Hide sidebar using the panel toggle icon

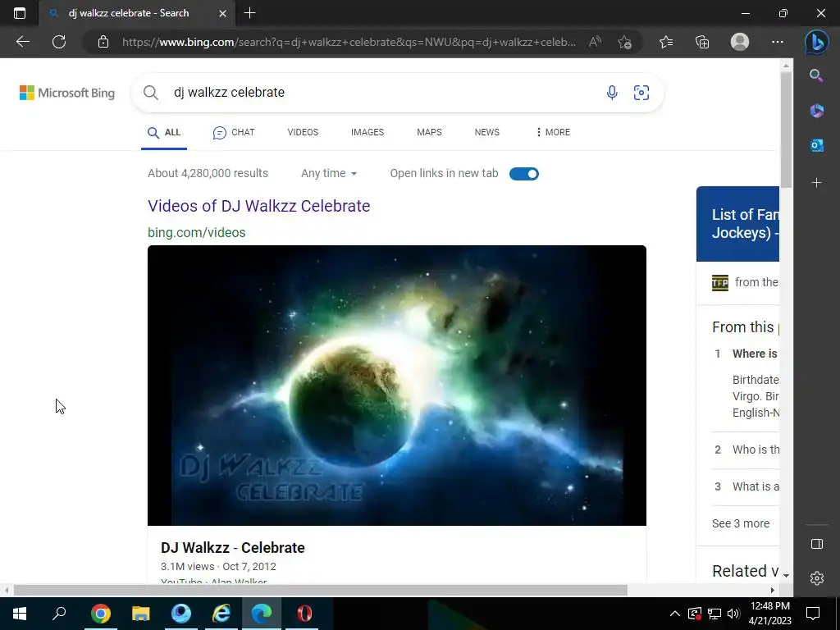tap(816, 545)
